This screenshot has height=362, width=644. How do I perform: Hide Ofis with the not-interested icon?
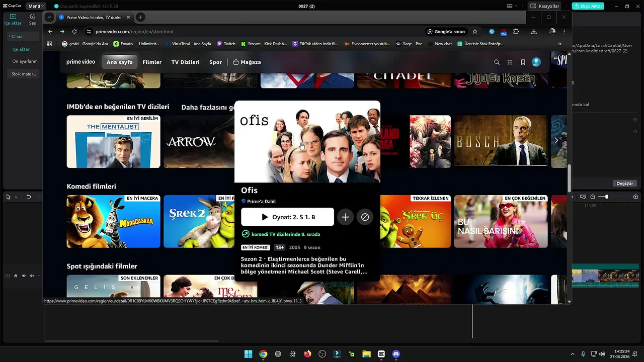click(365, 217)
